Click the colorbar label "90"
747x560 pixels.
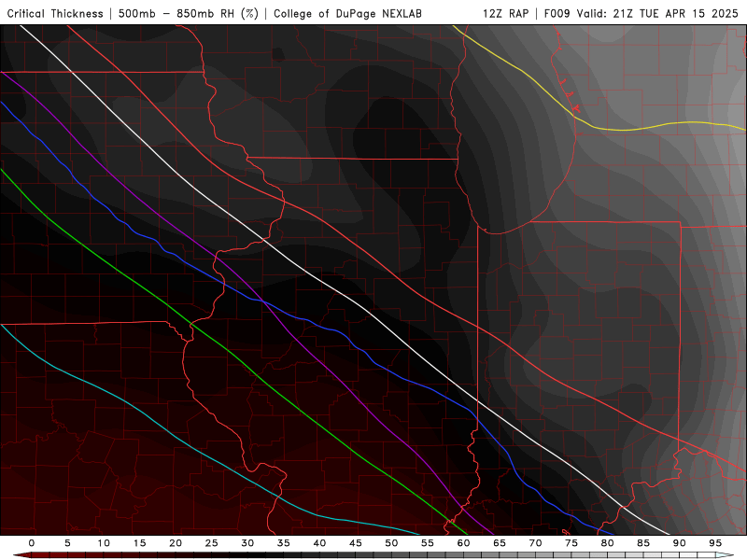[680, 543]
